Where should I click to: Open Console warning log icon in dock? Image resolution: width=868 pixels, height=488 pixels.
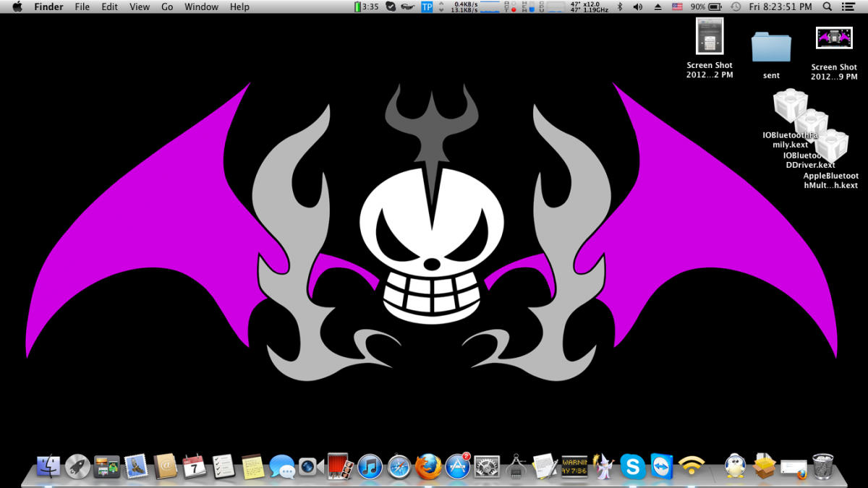574,466
